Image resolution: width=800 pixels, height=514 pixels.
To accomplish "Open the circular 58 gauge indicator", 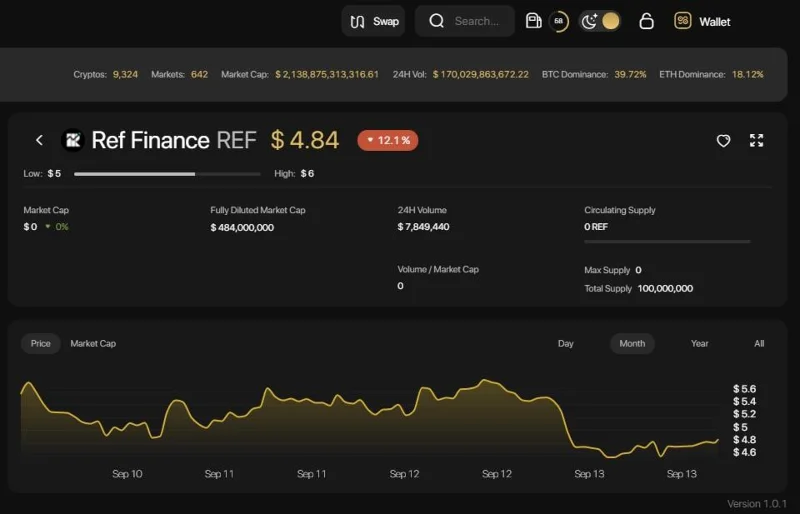I will [559, 21].
